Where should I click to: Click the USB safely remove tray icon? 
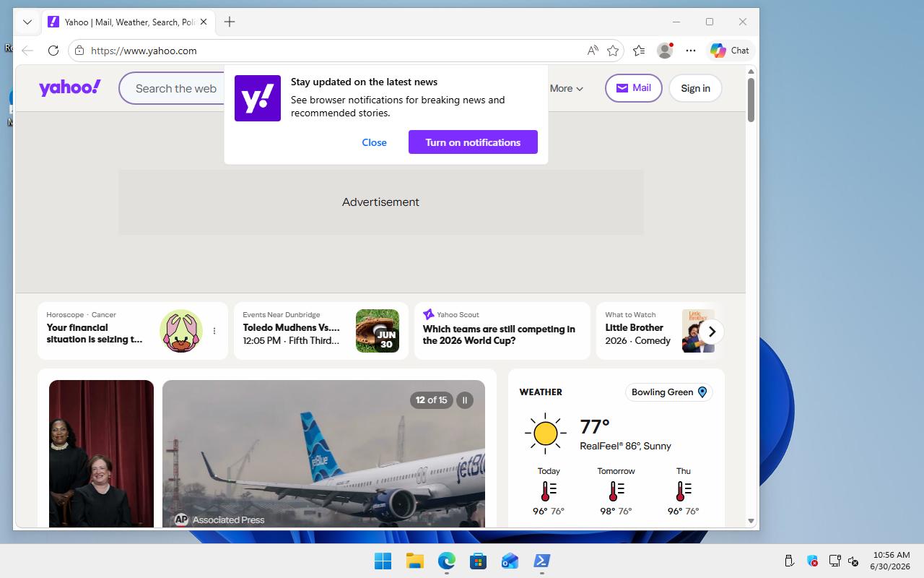coord(789,561)
